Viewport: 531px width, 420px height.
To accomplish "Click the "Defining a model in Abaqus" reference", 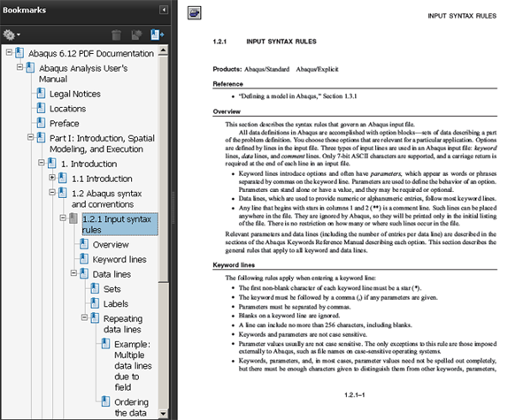I will click(x=298, y=96).
